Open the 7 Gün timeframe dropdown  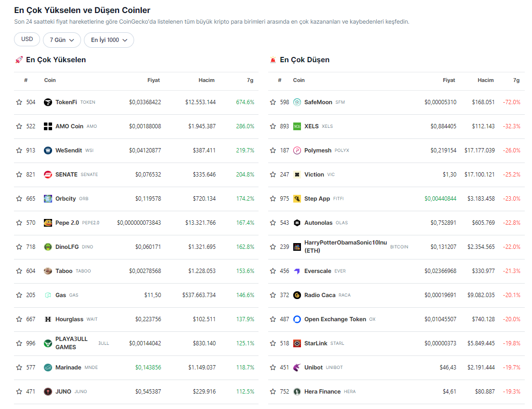[x=62, y=40]
